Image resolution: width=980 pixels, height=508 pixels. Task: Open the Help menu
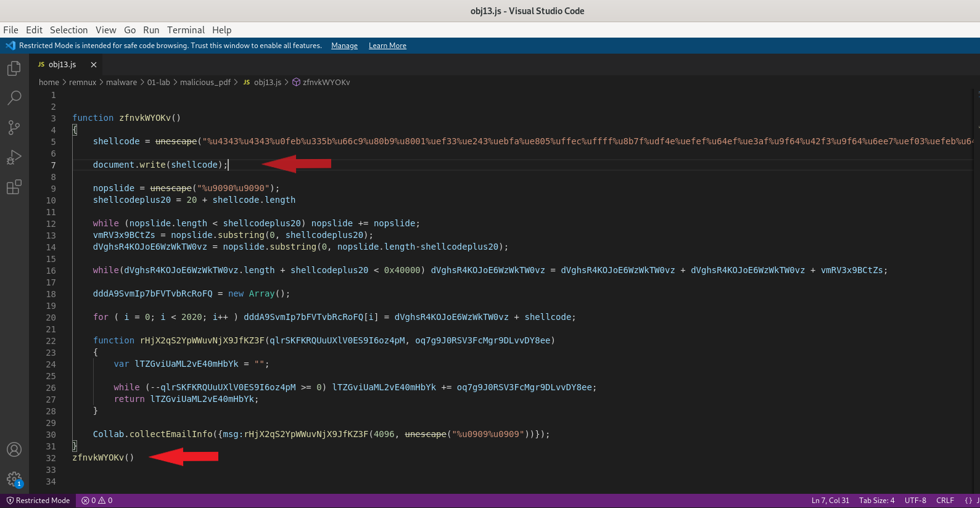[x=221, y=30]
